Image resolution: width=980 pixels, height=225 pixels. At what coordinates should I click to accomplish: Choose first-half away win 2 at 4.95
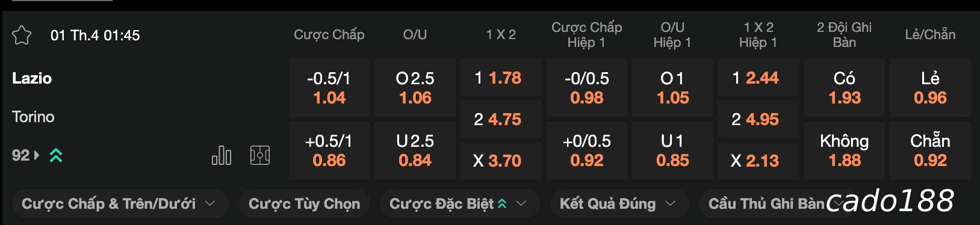(758, 119)
